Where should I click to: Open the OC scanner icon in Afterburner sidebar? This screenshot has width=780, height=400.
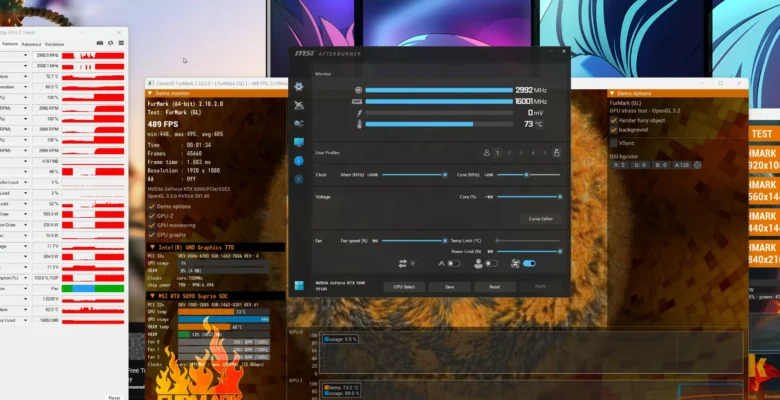point(298,124)
